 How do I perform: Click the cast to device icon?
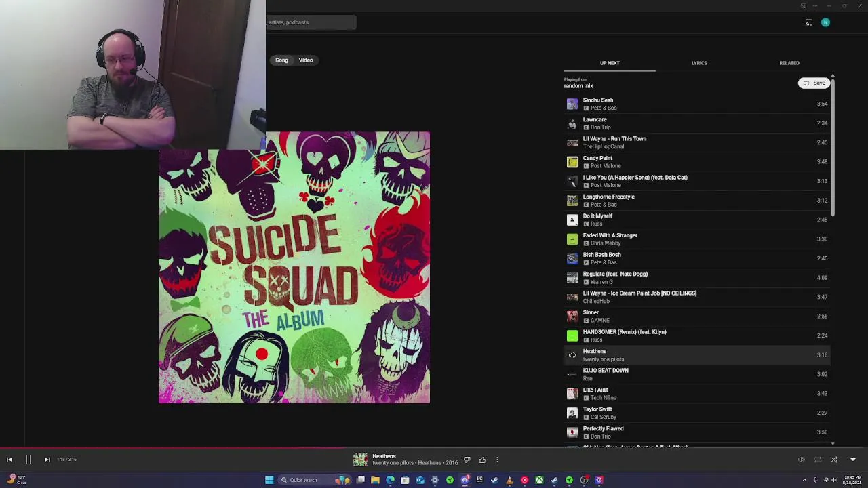808,22
